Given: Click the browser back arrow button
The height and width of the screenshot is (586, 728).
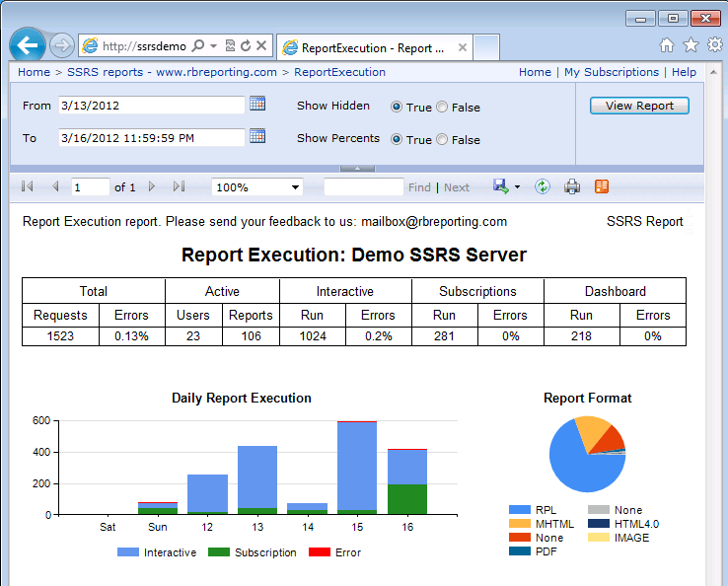Looking at the screenshot, I should pos(27,45).
